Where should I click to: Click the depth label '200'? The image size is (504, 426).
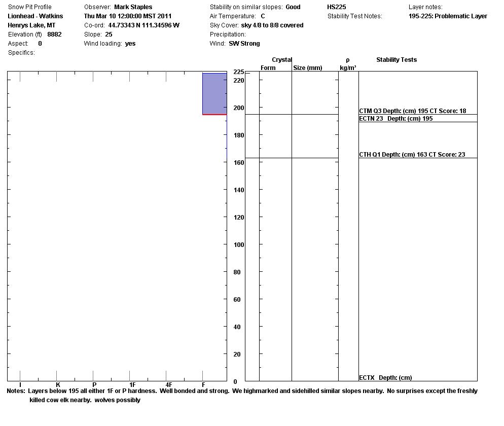pyautogui.click(x=239, y=108)
